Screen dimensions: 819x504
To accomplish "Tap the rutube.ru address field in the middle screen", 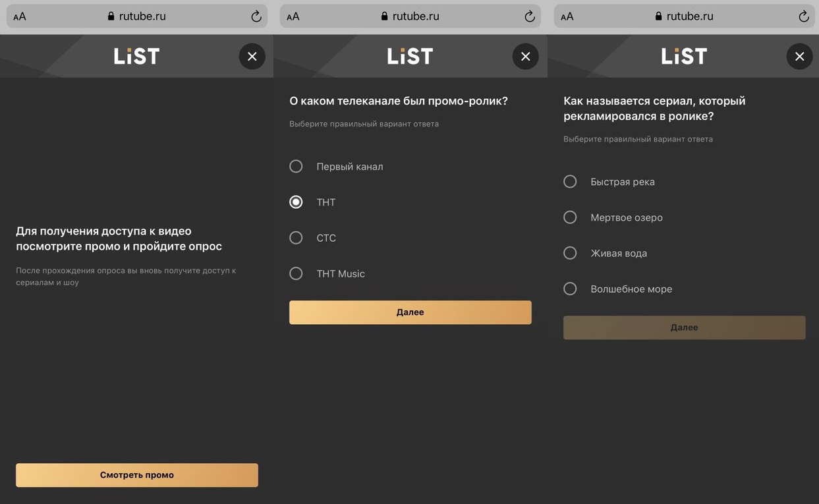I will pyautogui.click(x=410, y=16).
